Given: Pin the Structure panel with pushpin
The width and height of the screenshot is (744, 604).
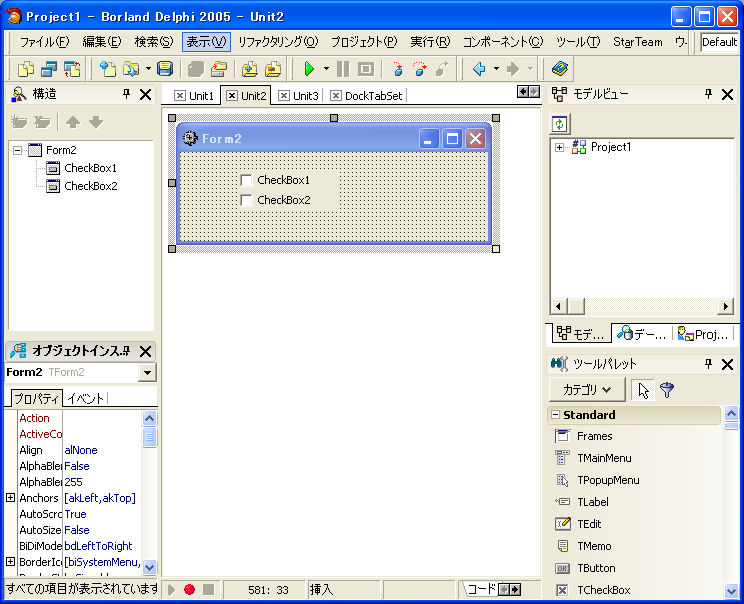Looking at the screenshot, I should pos(126,94).
